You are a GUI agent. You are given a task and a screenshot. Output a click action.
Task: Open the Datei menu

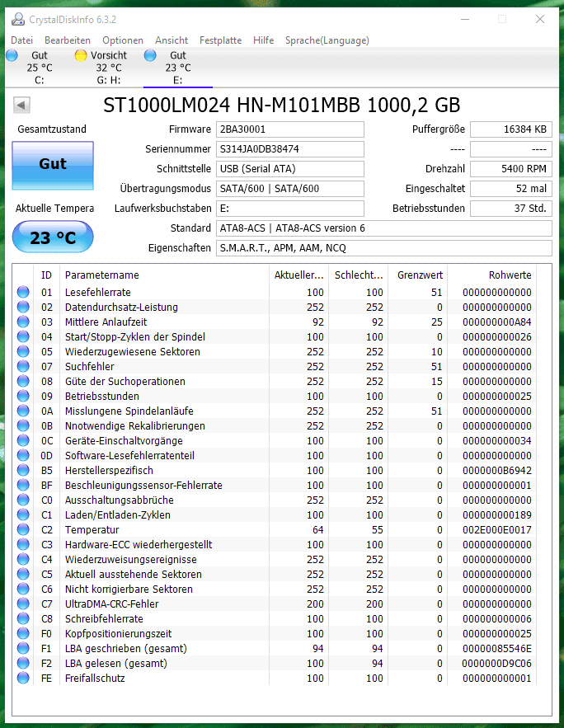click(x=21, y=40)
